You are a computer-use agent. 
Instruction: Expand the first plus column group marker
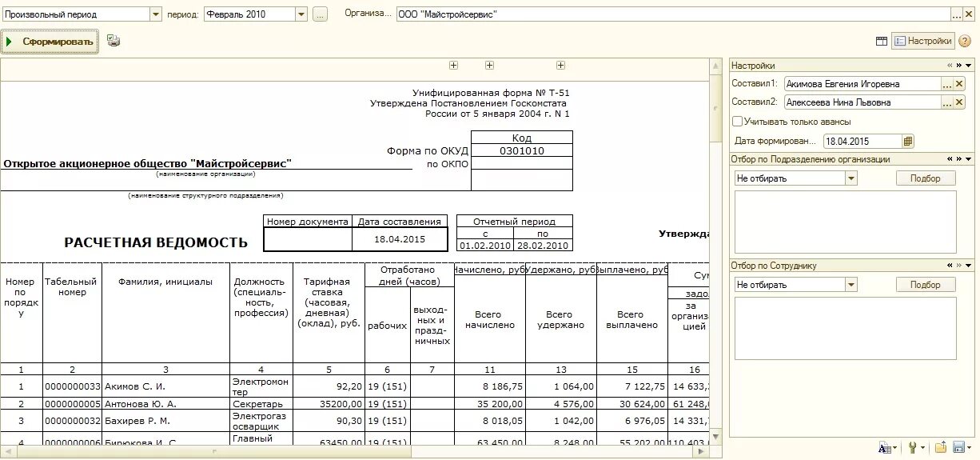453,66
